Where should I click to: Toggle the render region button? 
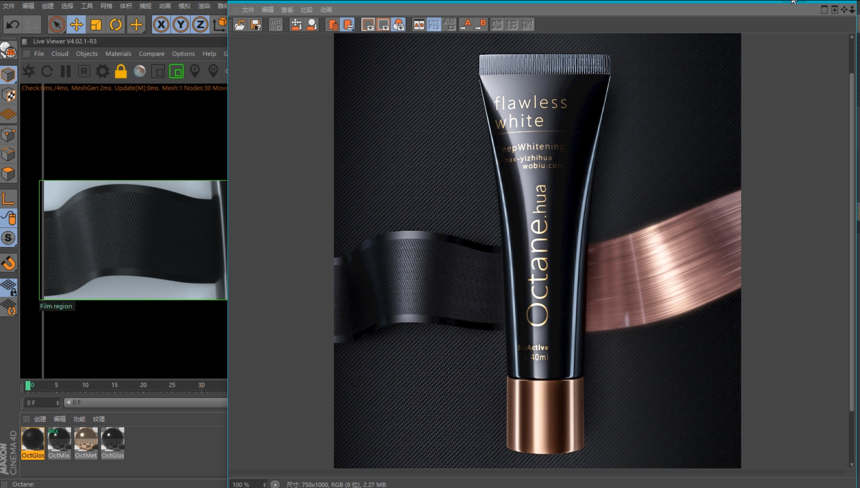point(158,71)
